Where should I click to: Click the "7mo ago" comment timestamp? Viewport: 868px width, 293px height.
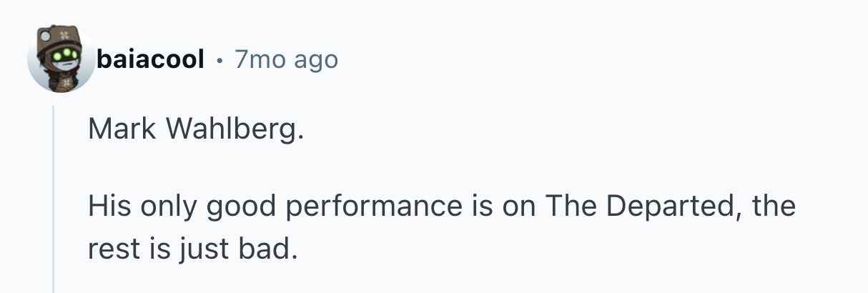286,59
